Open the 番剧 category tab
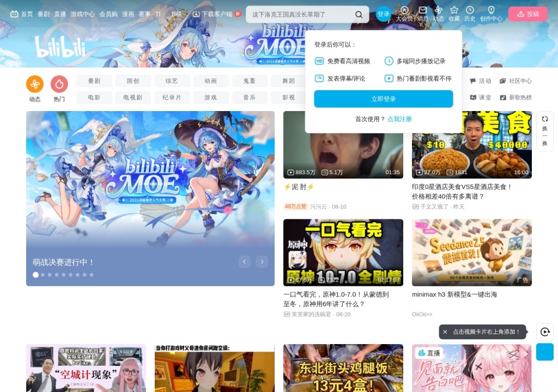Image resolution: width=558 pixels, height=392 pixels. (94, 81)
